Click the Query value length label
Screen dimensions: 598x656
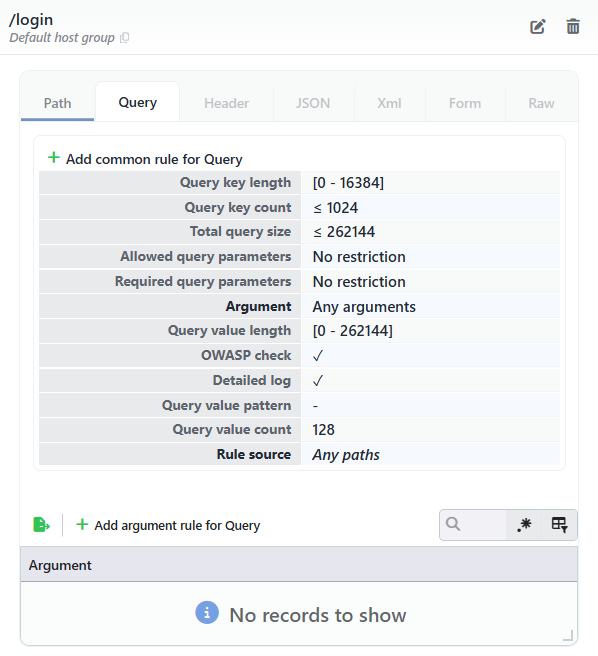click(x=229, y=331)
